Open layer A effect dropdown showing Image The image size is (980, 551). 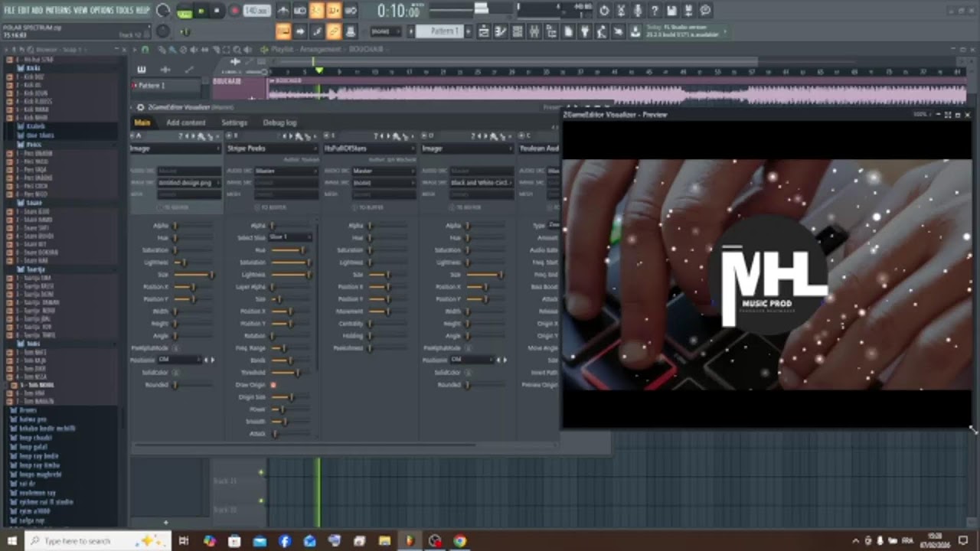[x=175, y=148]
